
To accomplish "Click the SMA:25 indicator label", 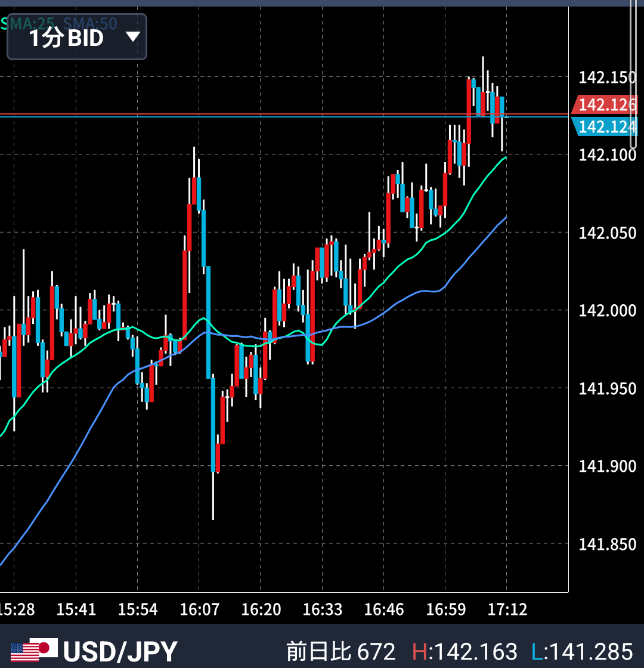I will click(27, 23).
